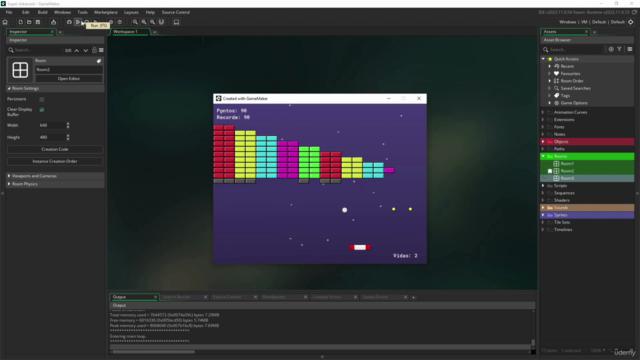
Task: Switch to the Syntax Errors tab
Action: pos(375,297)
